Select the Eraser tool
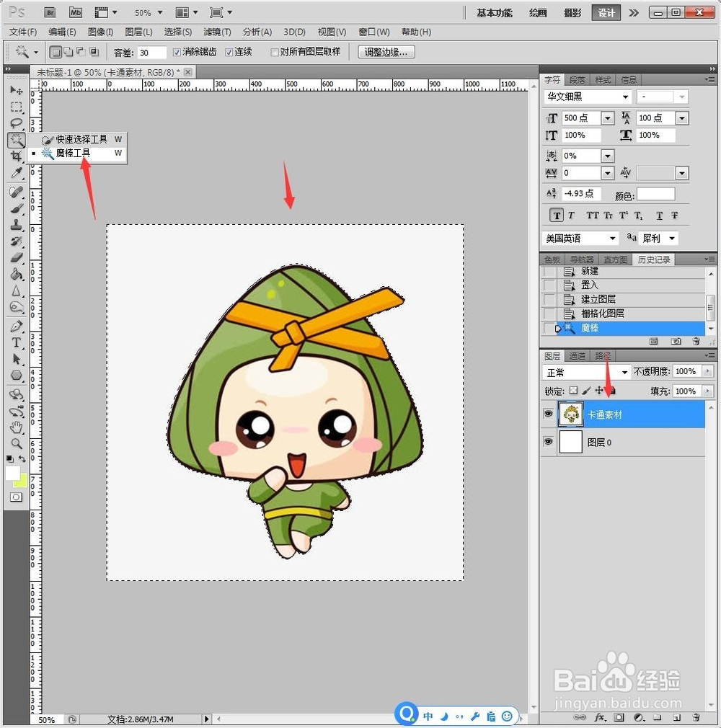 (17, 257)
